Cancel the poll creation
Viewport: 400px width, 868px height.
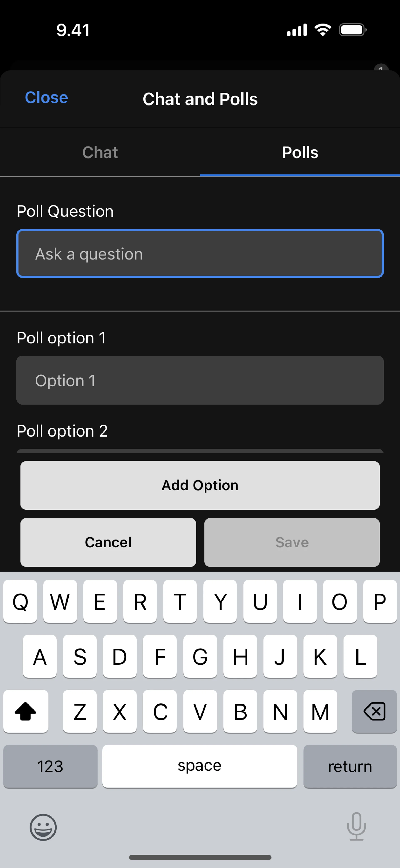tap(108, 542)
